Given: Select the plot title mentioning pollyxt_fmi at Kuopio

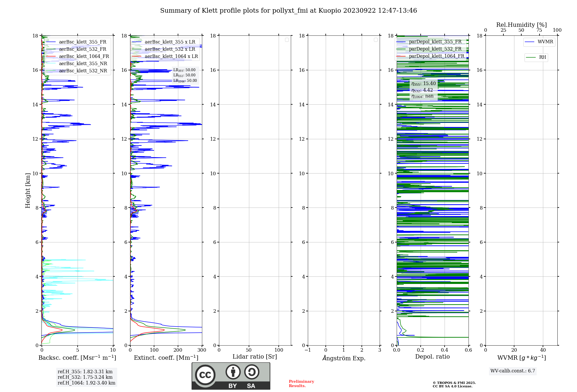Looking at the screenshot, I should coord(288,11).
